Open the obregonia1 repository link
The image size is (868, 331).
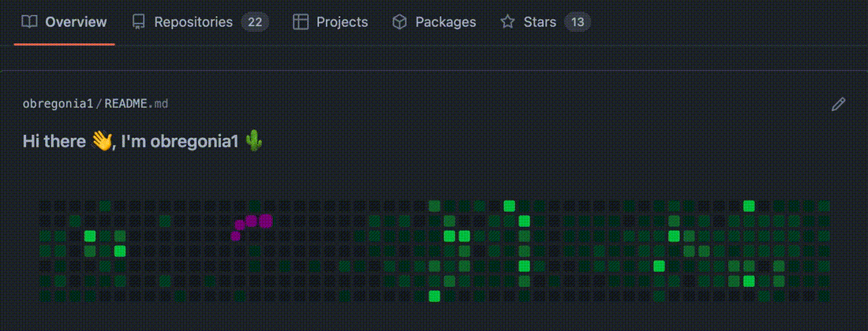pyautogui.click(x=58, y=103)
